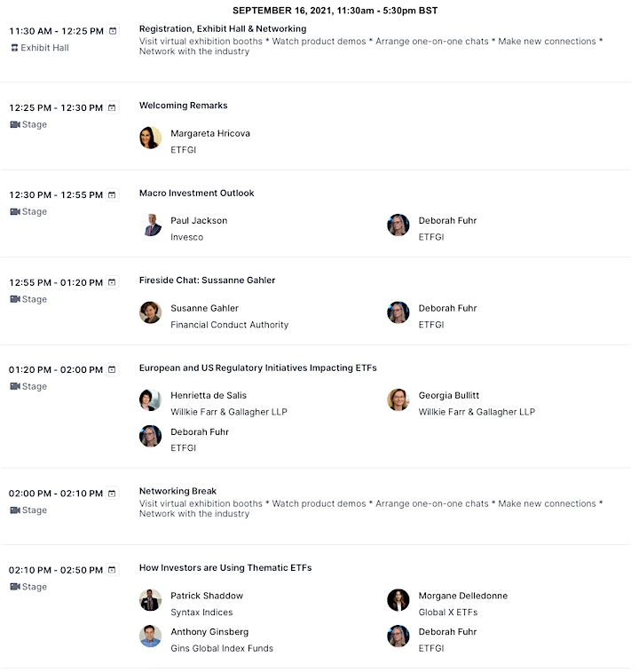Click the Henrietta de Salis speaker name
Screen dimensions: 639x672
[209, 395]
